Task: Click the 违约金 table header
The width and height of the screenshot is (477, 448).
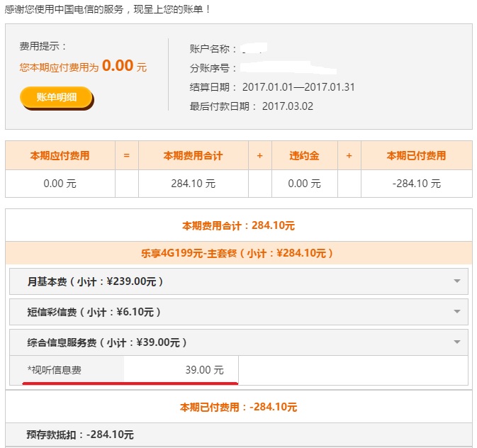Action: [x=304, y=155]
